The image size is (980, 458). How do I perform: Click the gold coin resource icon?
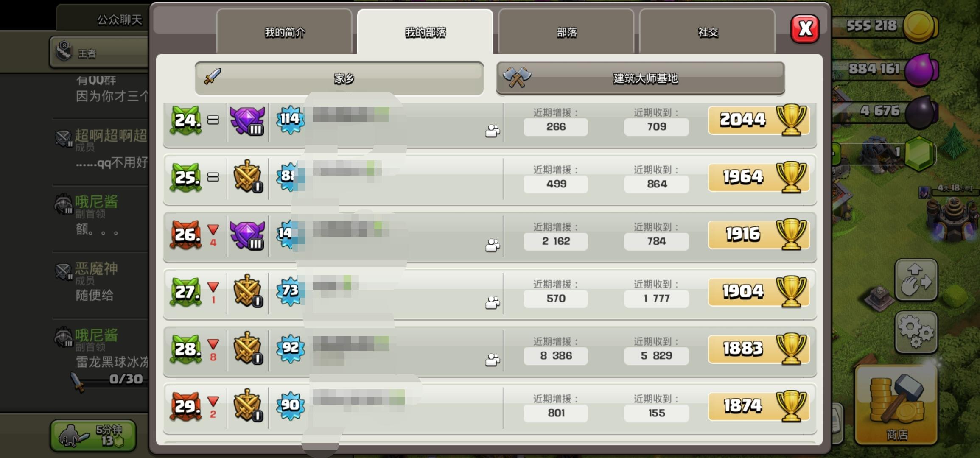point(920,26)
